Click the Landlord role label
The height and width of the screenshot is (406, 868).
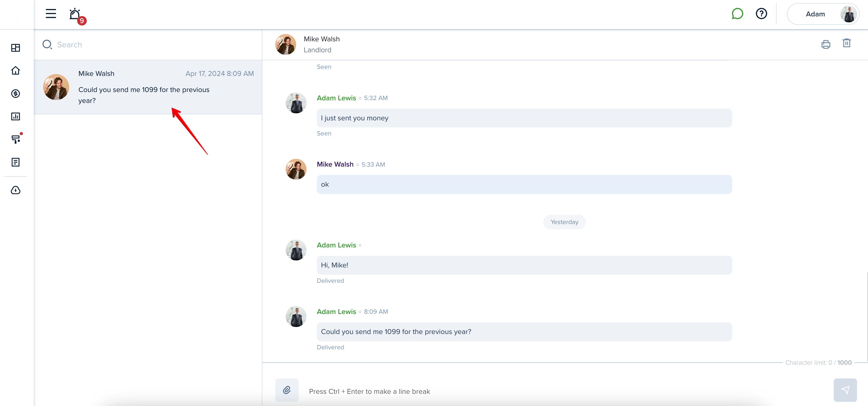[x=317, y=50]
